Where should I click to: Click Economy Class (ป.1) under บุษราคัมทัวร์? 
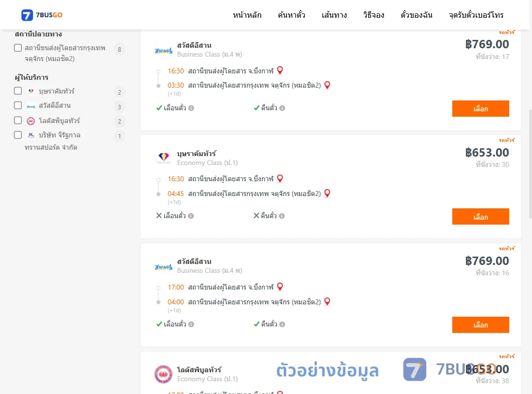207,163
